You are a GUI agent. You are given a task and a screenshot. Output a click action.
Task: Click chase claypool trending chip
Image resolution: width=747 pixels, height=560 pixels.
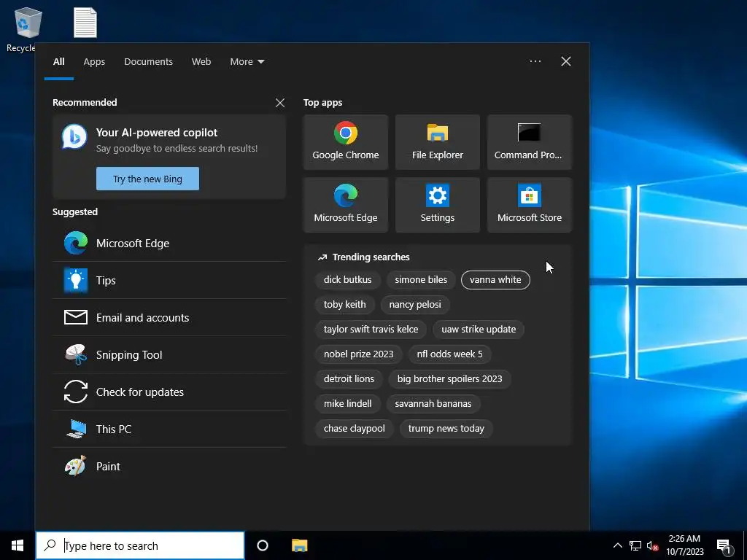355,428
